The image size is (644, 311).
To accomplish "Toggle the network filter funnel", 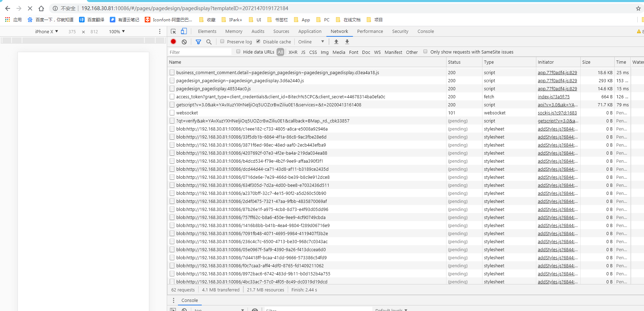I will [x=198, y=42].
